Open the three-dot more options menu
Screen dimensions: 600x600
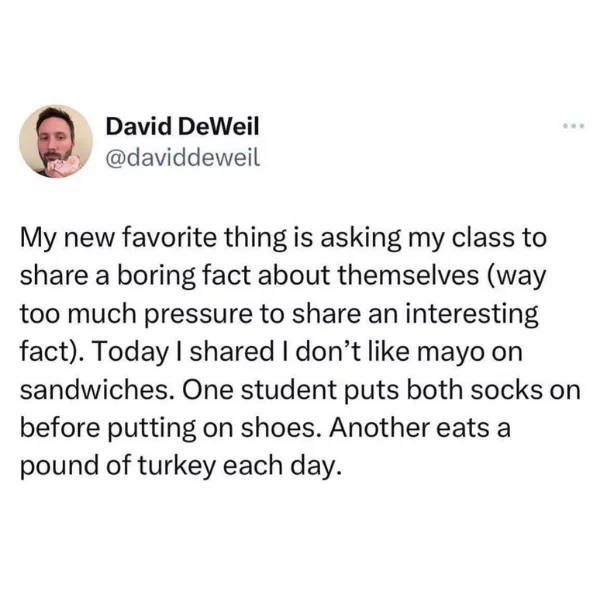(x=574, y=126)
